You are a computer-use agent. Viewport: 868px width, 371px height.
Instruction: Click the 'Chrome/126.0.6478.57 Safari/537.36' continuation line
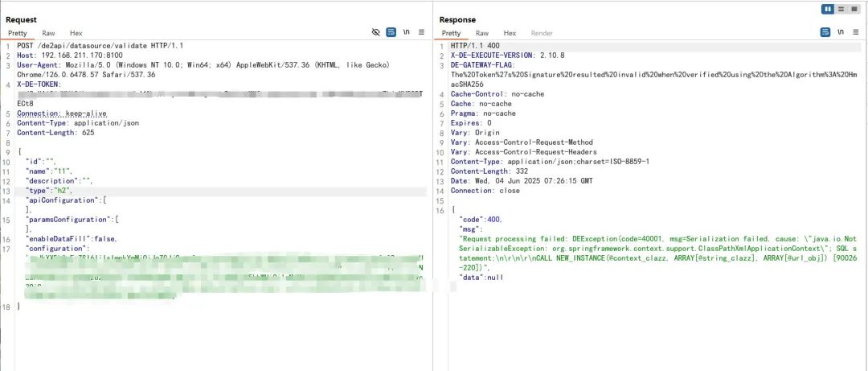[x=86, y=74]
